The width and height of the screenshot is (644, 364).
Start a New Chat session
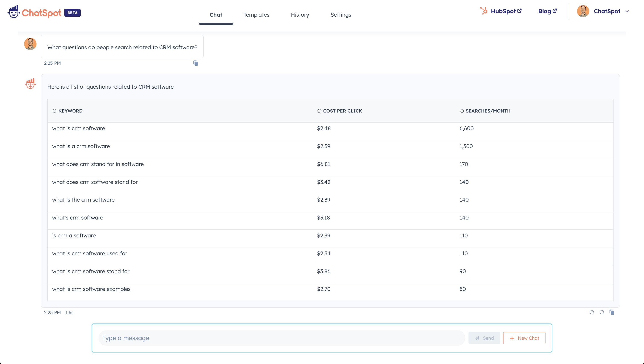pos(524,338)
